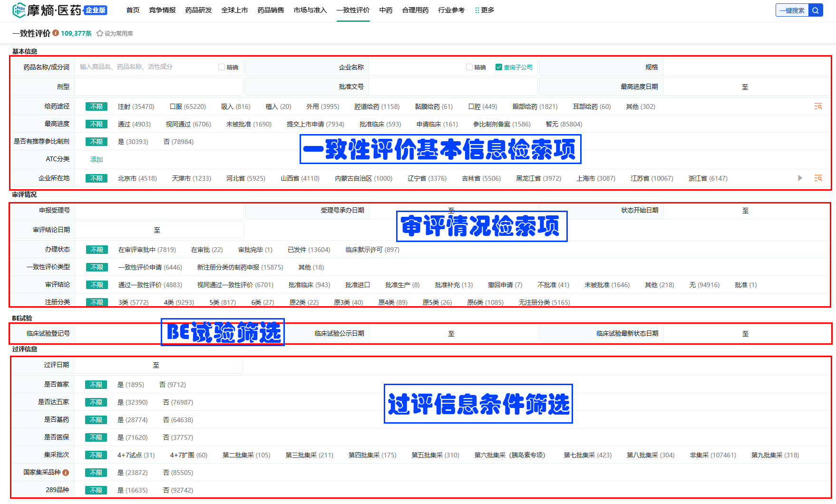Uncheck the 查询子公司 checkbox
This screenshot has height=504, width=836.
[x=498, y=67]
